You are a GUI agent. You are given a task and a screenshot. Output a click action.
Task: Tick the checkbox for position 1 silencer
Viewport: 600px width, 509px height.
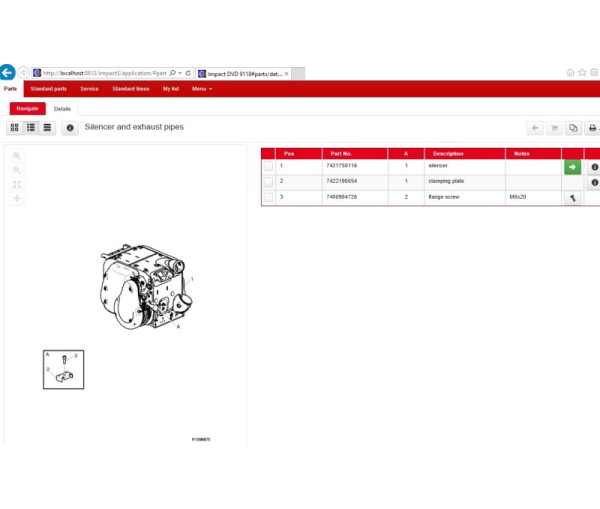tap(268, 167)
